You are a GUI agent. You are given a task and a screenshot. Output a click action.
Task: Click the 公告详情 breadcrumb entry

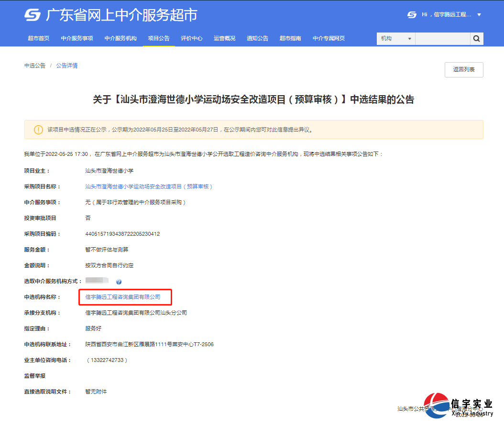(66, 66)
